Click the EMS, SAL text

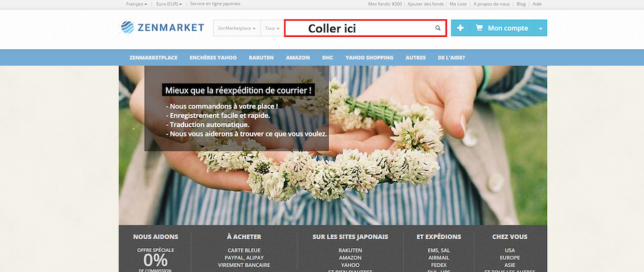tap(439, 250)
